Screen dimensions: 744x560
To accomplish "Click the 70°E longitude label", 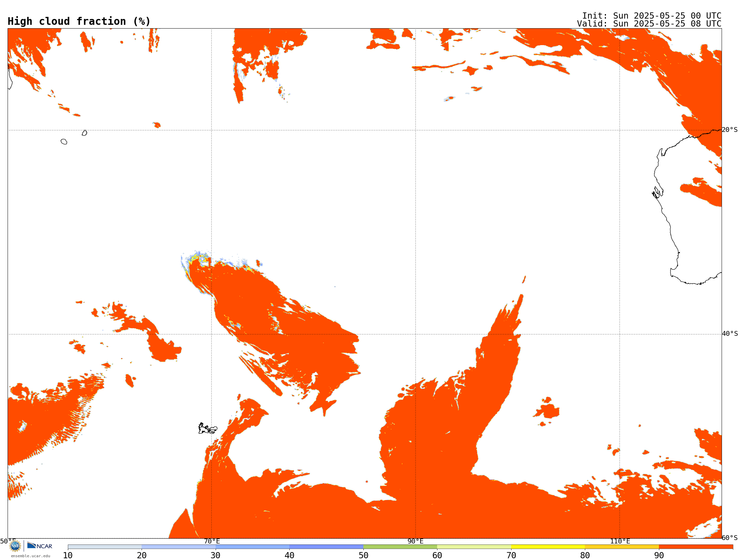I will (x=212, y=541).
